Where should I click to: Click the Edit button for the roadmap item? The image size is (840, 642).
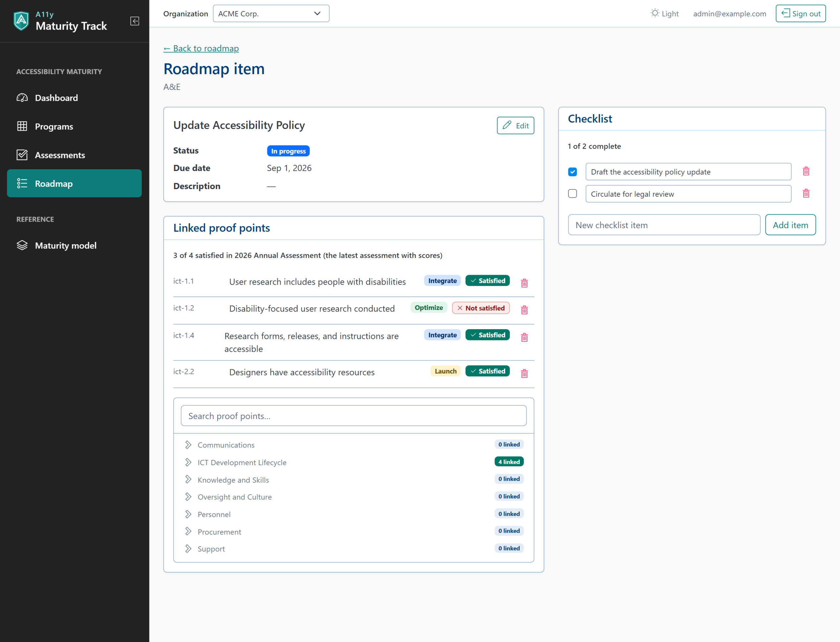pos(515,125)
